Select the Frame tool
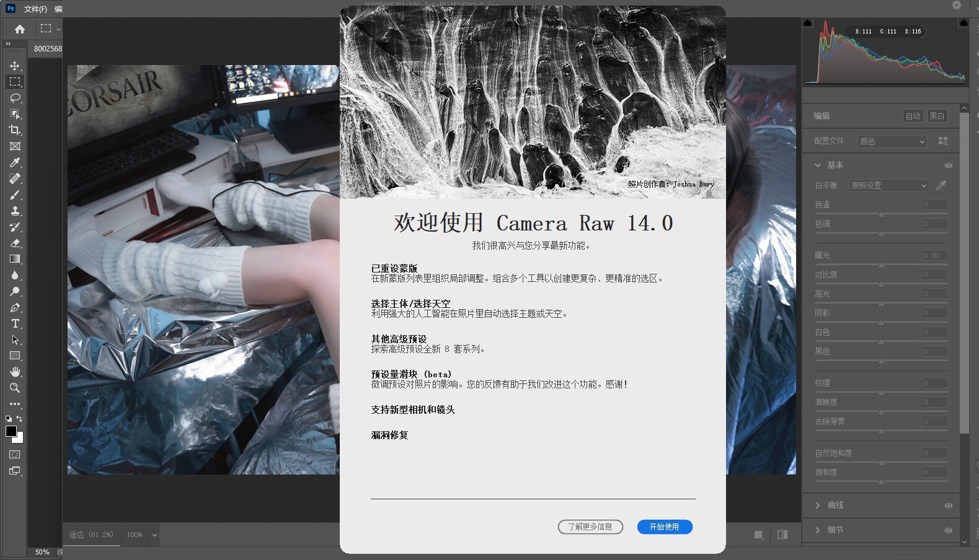Image resolution: width=979 pixels, height=560 pixels. click(15, 146)
